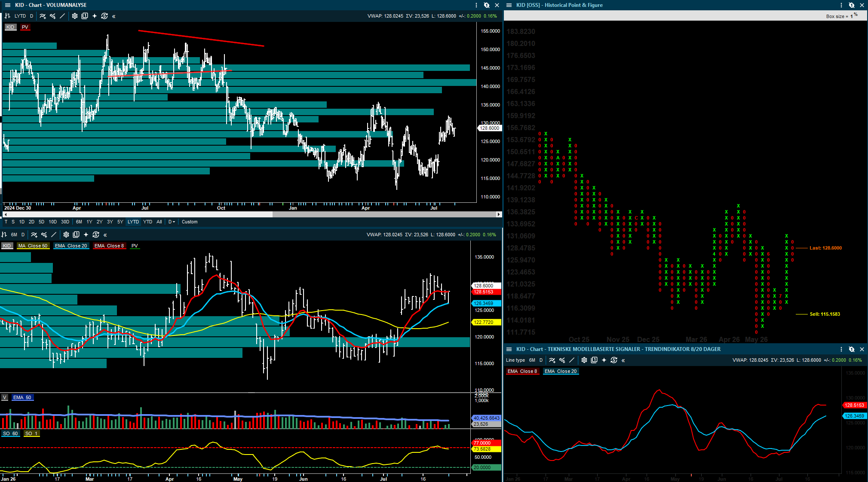This screenshot has height=482, width=868.
Task: Open chart type selector in the 6M chart toolbar
Action: [x=4, y=235]
